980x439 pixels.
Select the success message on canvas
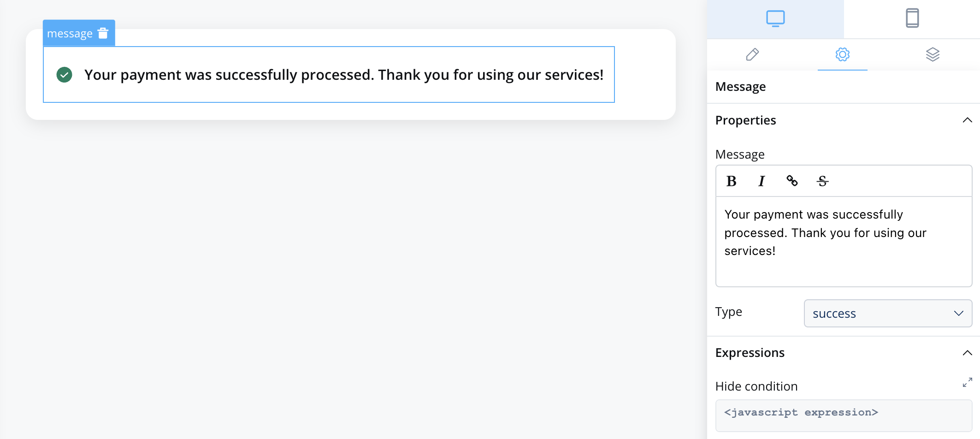tap(329, 75)
